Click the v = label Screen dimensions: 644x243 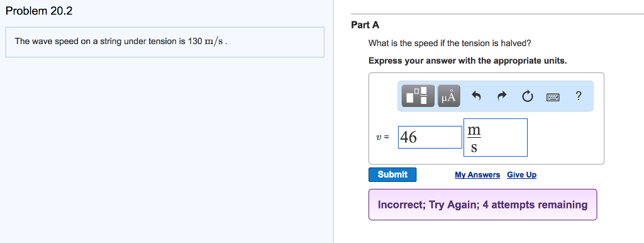382,137
